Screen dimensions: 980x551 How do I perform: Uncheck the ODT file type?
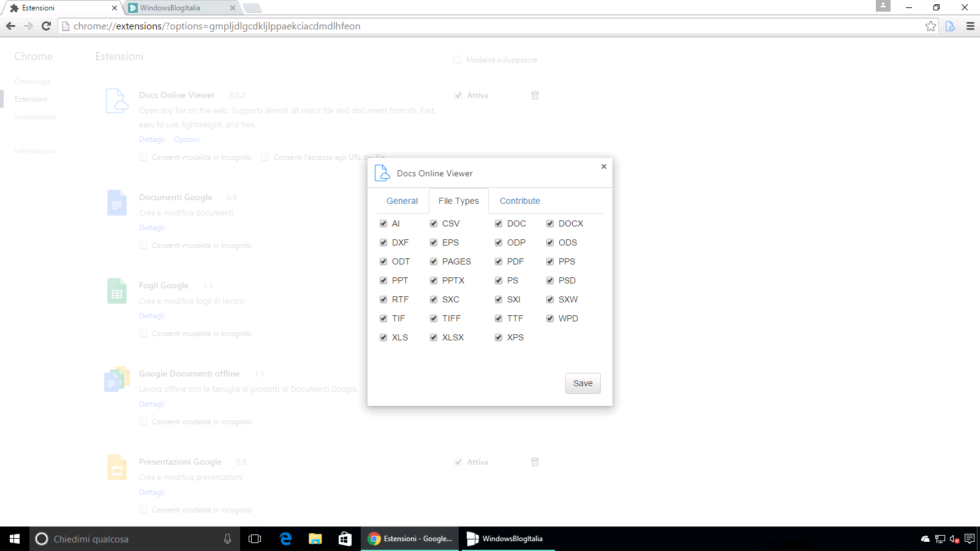coord(383,261)
